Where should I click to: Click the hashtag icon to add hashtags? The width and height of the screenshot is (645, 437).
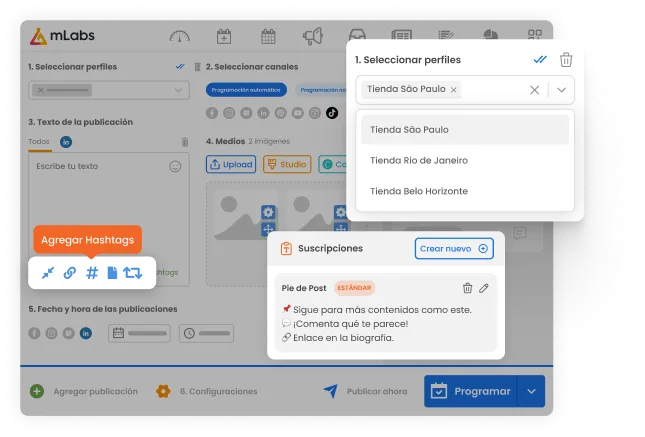tap(91, 272)
